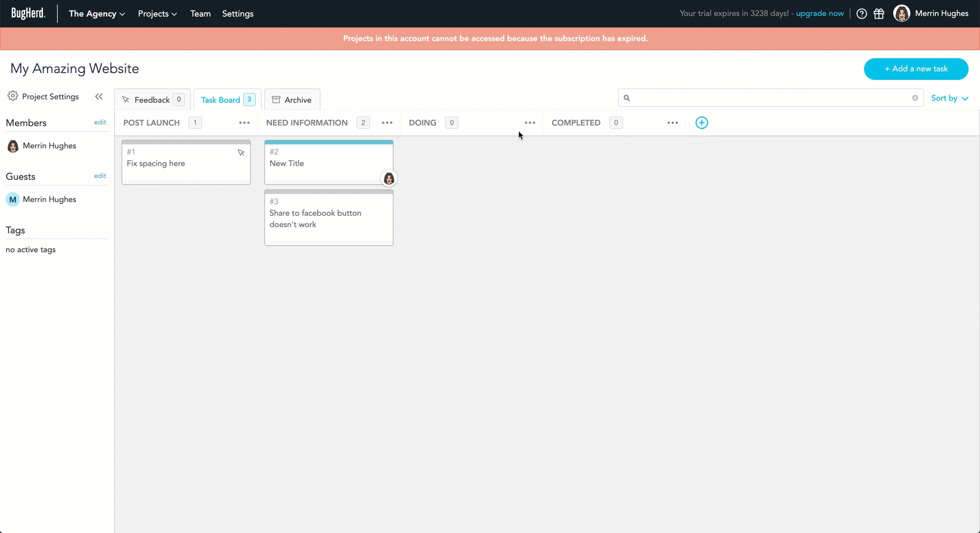This screenshot has height=533, width=980.
Task: Open the gift rewards icon
Action: (x=879, y=14)
